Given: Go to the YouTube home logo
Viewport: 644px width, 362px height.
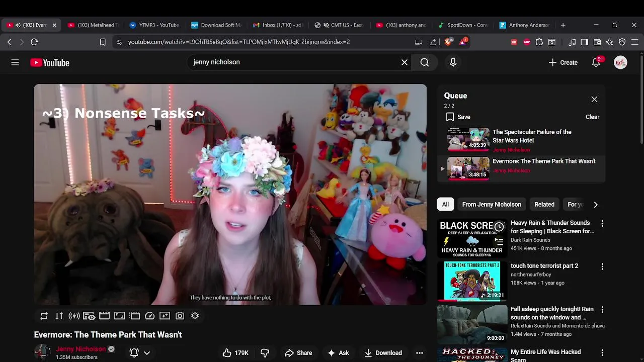Looking at the screenshot, I should tap(50, 62).
